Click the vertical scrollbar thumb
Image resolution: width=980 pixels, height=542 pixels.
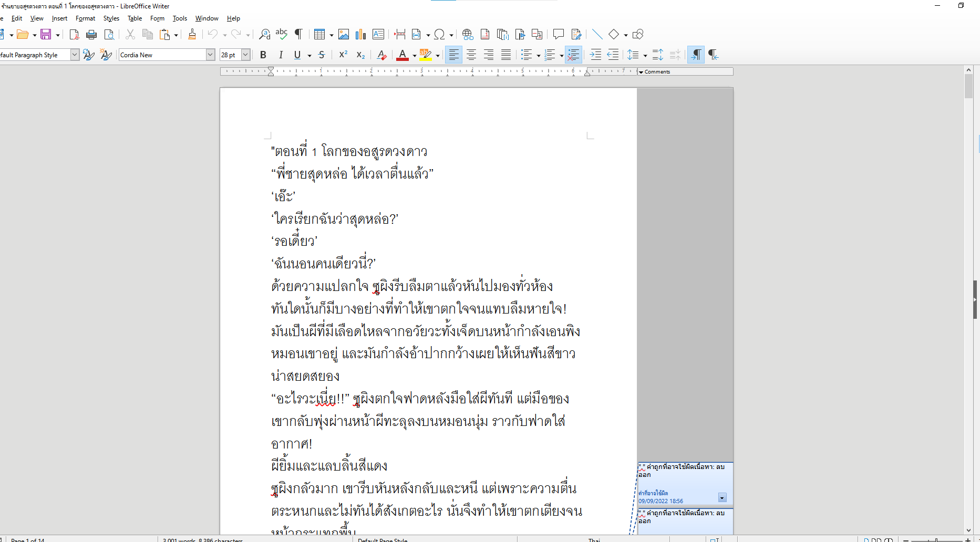click(968, 86)
